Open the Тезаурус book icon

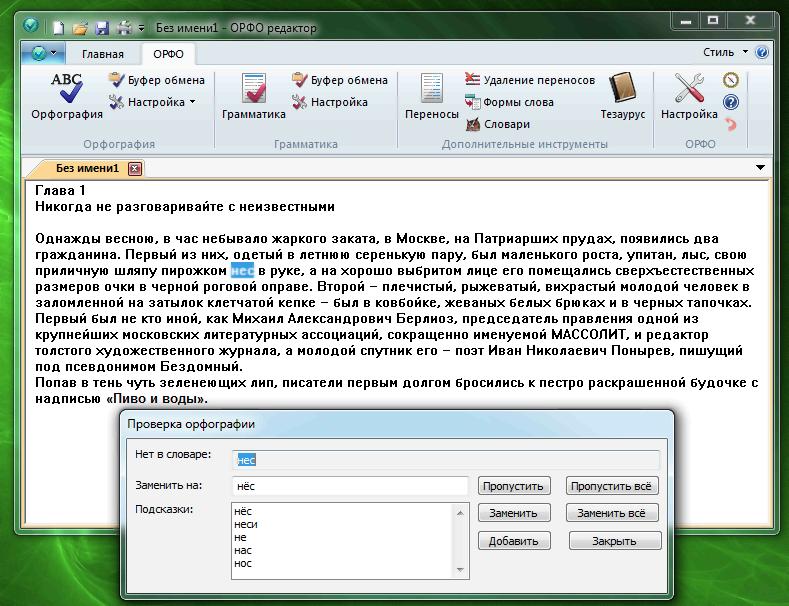pos(622,96)
